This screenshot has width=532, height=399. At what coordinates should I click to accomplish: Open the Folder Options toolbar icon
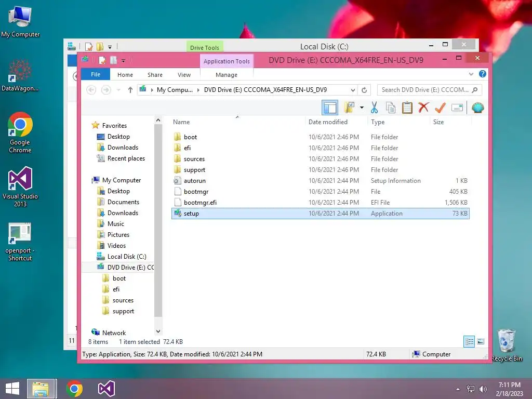click(x=349, y=108)
